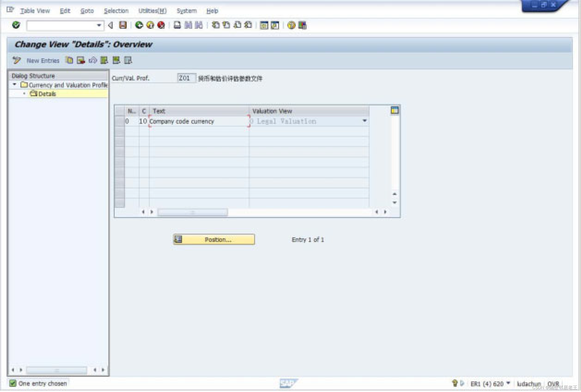Click the red Cancel icon
This screenshot has height=392, width=581.
161,25
